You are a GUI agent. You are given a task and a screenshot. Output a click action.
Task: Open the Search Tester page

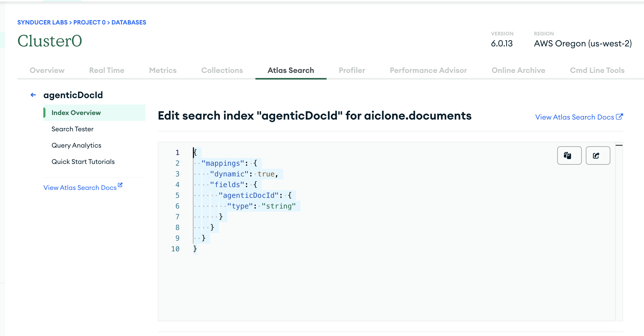tap(72, 129)
